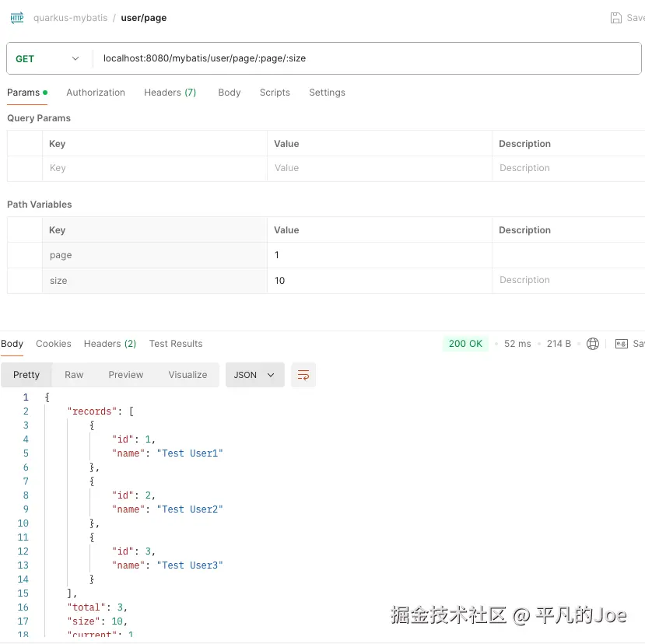Switch to the Params tab

click(x=27, y=93)
